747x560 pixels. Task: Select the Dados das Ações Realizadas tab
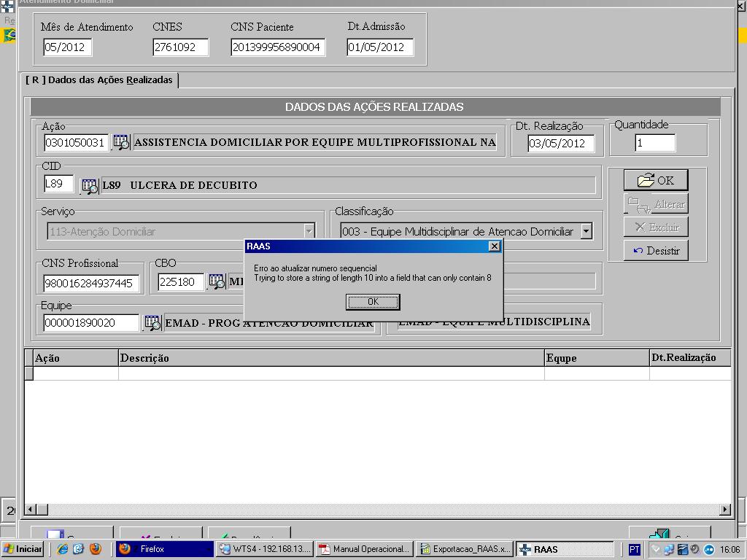tap(99, 80)
